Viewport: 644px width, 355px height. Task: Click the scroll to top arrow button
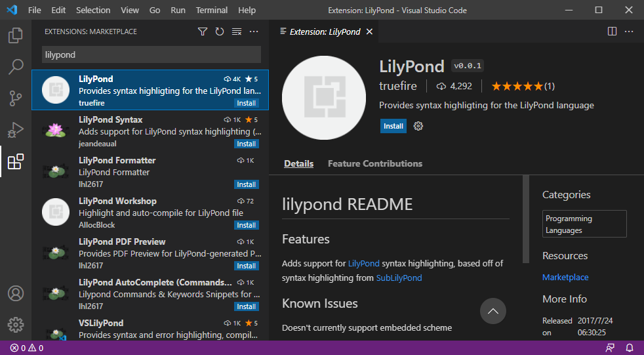pos(493,311)
